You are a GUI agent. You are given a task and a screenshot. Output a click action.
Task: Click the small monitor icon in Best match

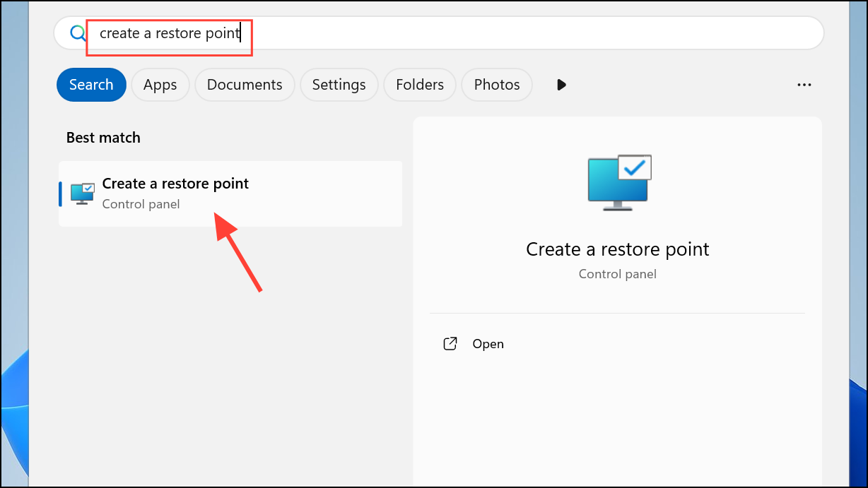click(83, 194)
